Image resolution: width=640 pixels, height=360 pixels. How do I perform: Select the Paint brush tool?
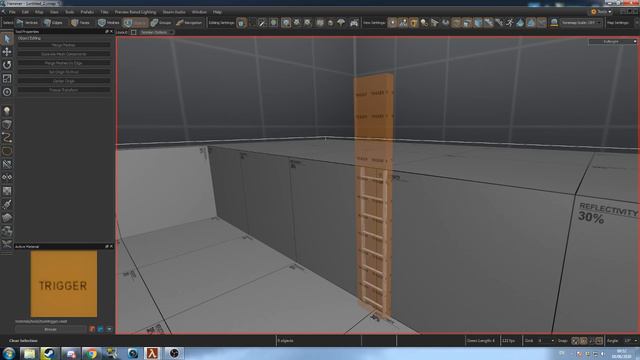coord(7,204)
